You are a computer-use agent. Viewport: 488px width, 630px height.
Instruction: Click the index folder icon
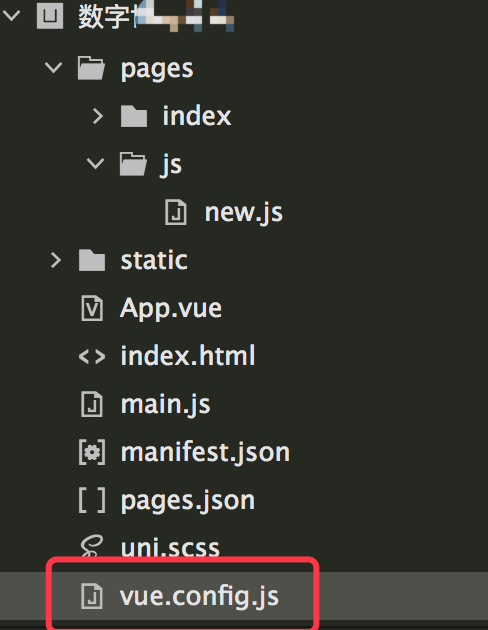pos(134,116)
